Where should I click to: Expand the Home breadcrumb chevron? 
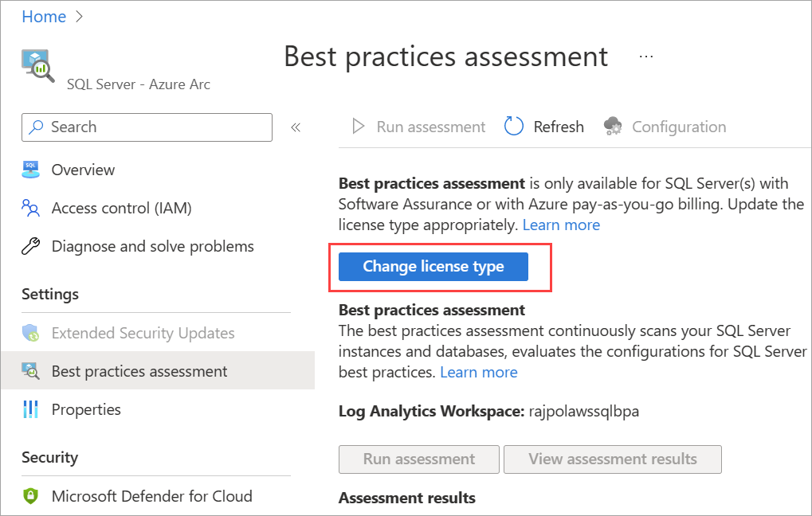77,16
